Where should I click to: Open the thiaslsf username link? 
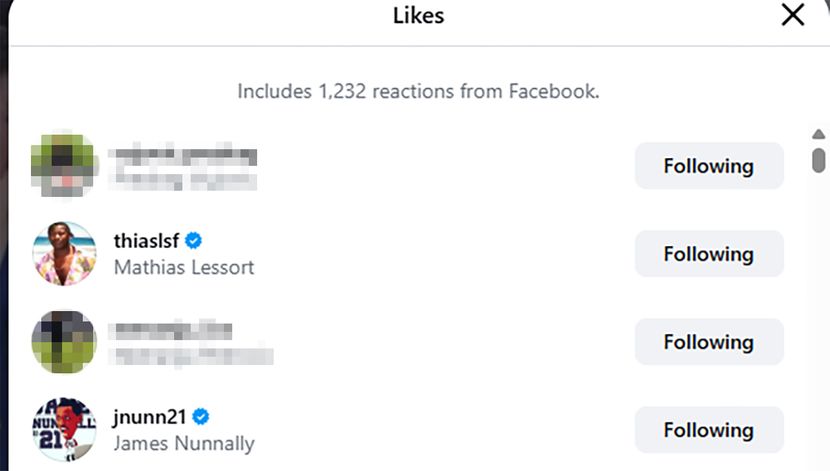pos(149,241)
